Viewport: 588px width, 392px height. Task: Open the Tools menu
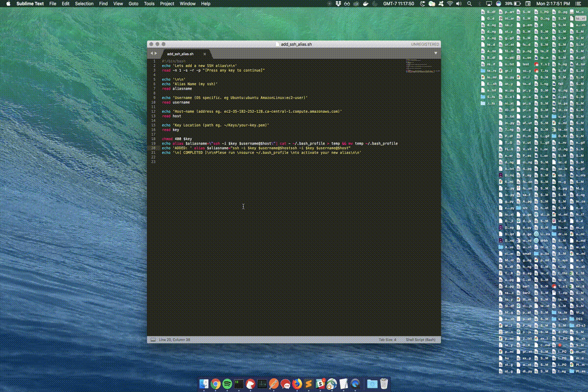(x=149, y=3)
